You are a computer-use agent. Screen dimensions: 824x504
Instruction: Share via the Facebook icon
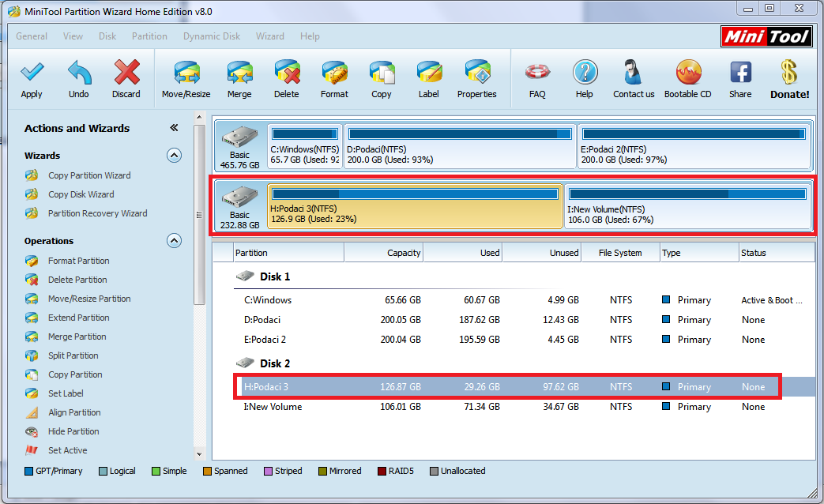pyautogui.click(x=740, y=73)
